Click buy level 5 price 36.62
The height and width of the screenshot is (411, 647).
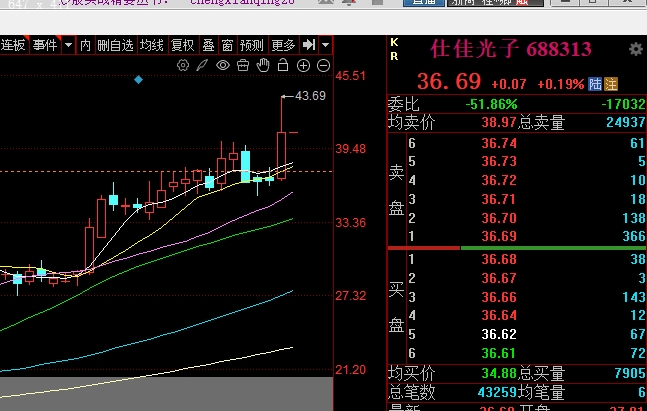[499, 334]
